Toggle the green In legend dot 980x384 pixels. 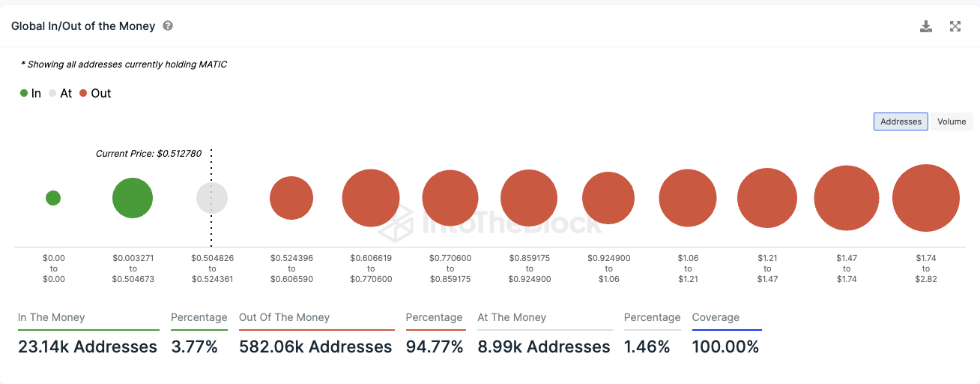[24, 93]
